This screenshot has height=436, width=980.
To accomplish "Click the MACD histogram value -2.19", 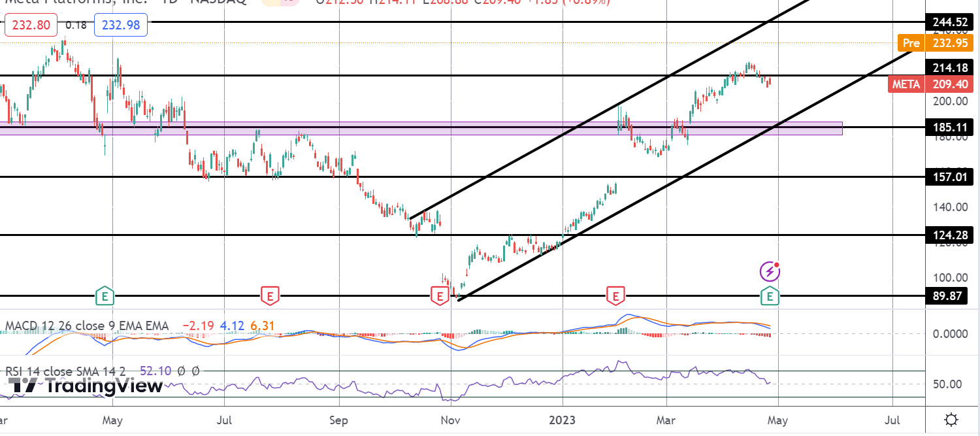I will [197, 326].
